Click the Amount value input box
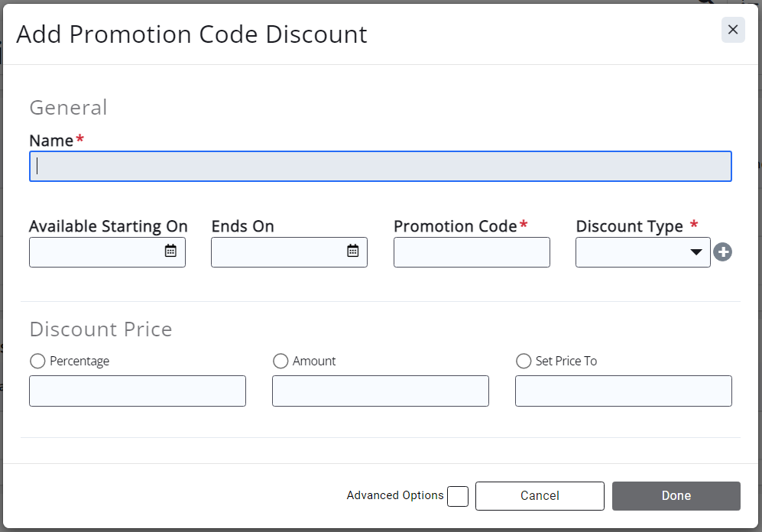Image resolution: width=762 pixels, height=532 pixels. (380, 391)
